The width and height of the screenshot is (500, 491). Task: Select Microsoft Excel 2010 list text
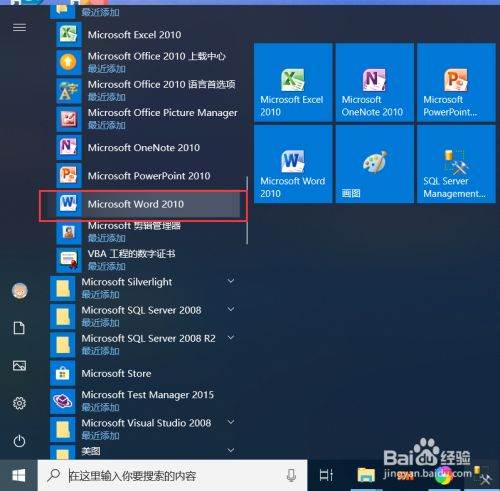click(134, 35)
